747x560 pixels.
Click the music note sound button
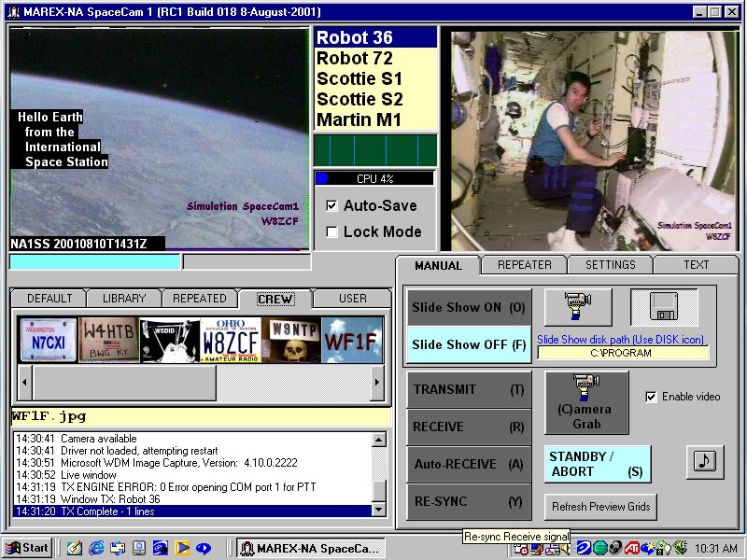pyautogui.click(x=705, y=463)
